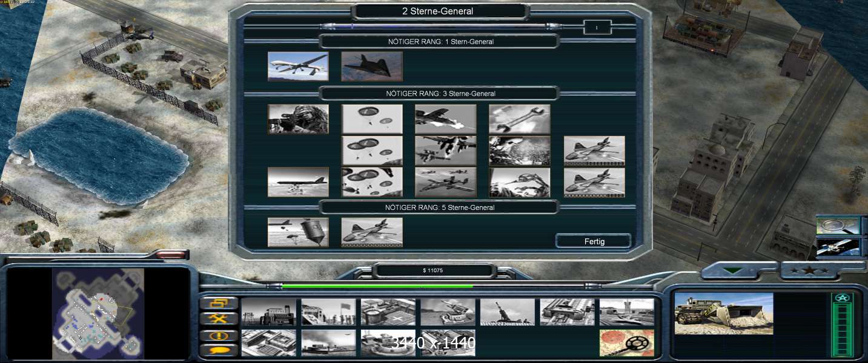Click the wrench and hammer sidebar button
Screen dimensions: 868x363
tap(219, 319)
